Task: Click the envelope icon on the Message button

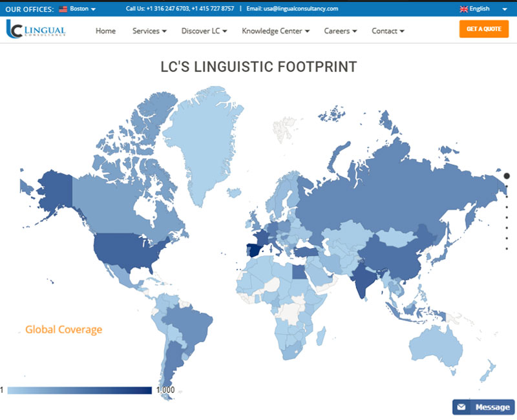Action: click(x=461, y=406)
